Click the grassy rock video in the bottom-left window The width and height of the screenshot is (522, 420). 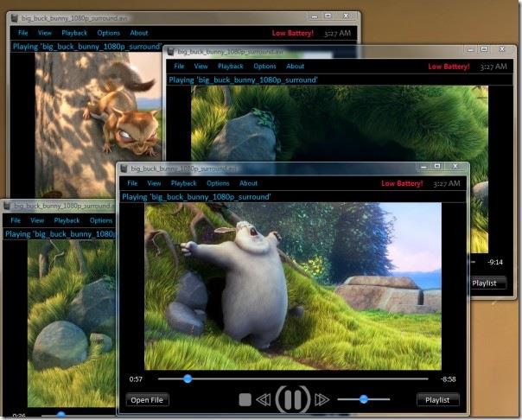[72, 323]
